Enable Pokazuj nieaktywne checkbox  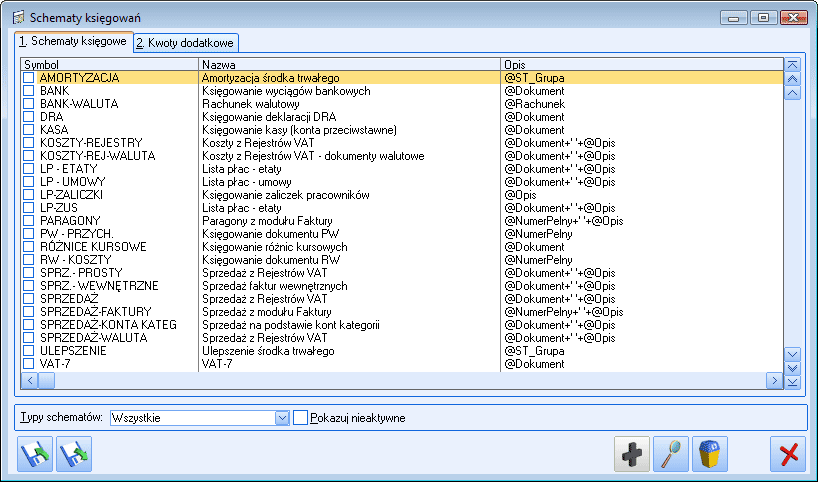point(300,417)
